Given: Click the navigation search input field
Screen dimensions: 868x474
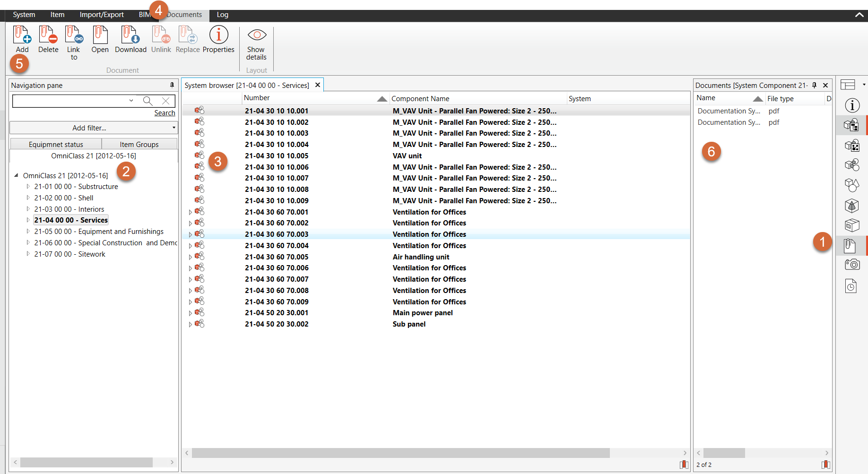Looking at the screenshot, I should click(70, 101).
